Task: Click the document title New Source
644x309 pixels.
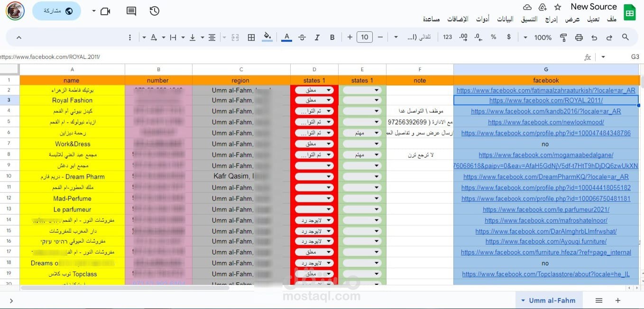Action: click(593, 7)
